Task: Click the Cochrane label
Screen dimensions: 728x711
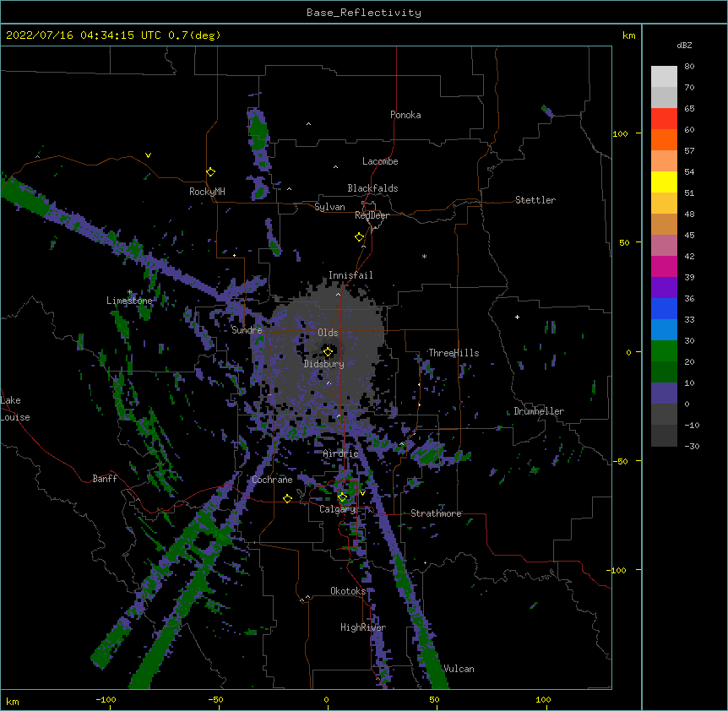Action: click(272, 480)
